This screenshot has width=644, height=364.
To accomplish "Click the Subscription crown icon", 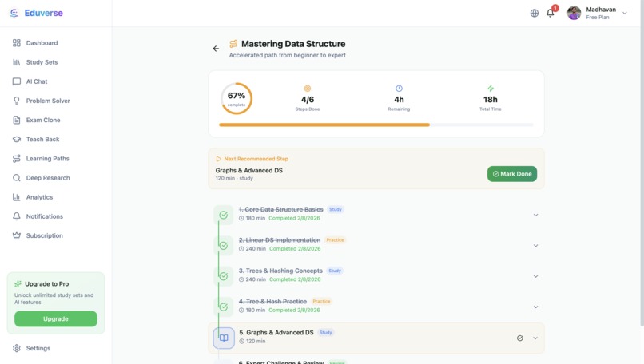I will (17, 235).
